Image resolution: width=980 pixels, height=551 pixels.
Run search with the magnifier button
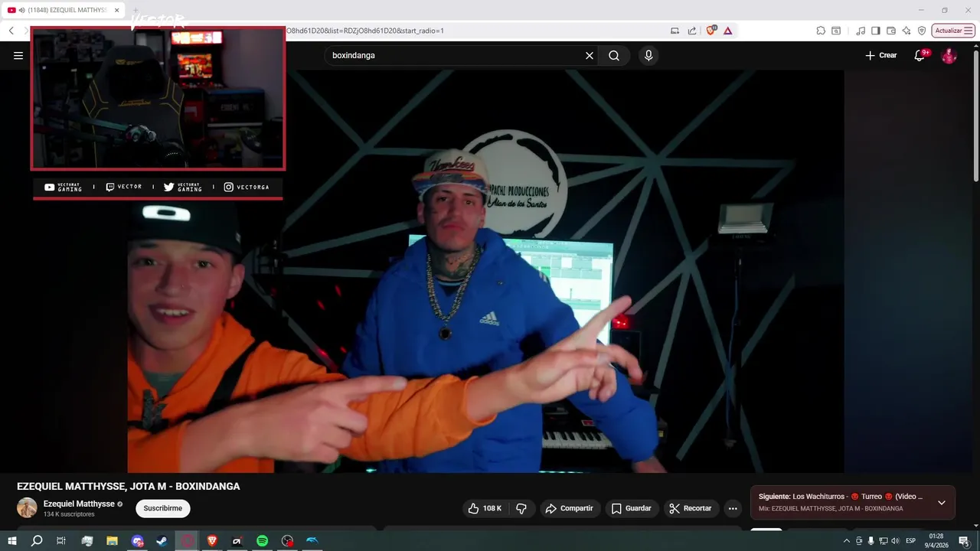(614, 55)
